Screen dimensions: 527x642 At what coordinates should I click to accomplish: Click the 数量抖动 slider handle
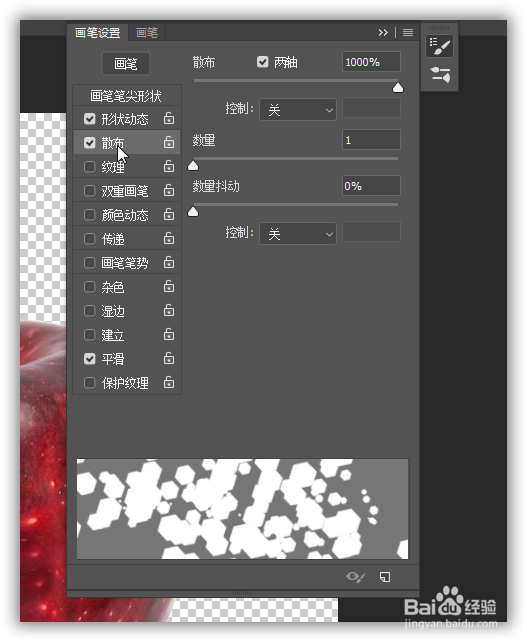coord(193,211)
